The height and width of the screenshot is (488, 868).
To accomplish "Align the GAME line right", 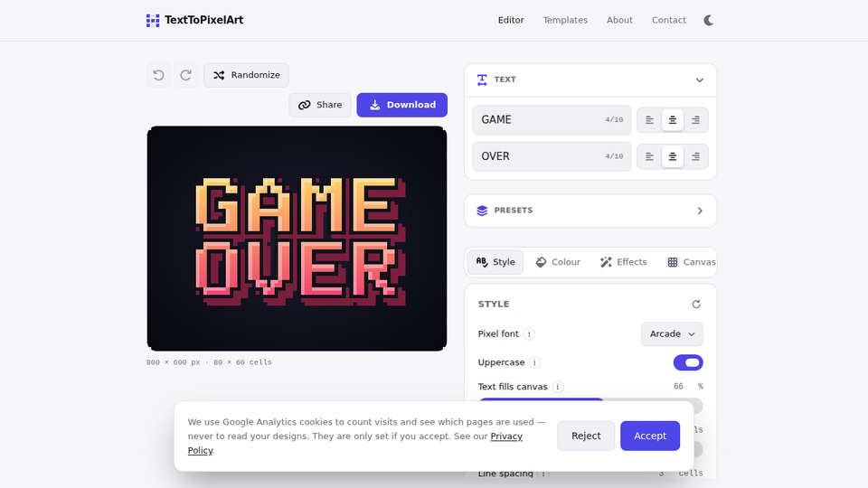I will pos(696,120).
